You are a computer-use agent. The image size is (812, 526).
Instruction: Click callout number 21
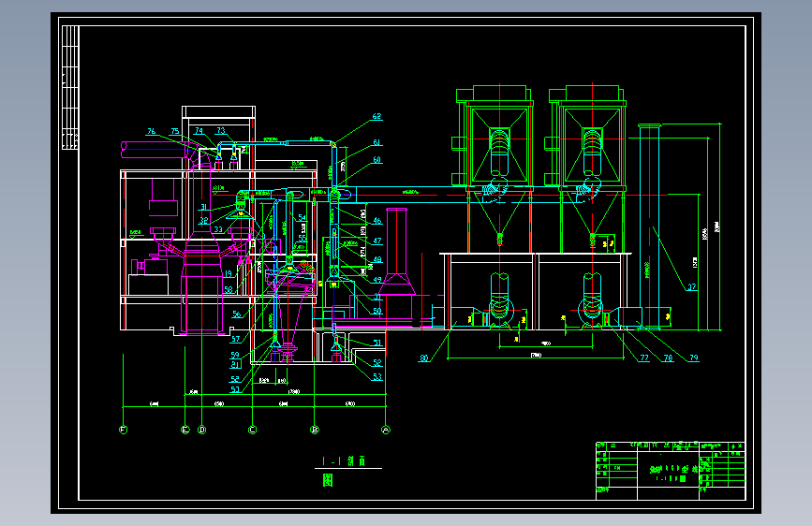[x=235, y=364]
